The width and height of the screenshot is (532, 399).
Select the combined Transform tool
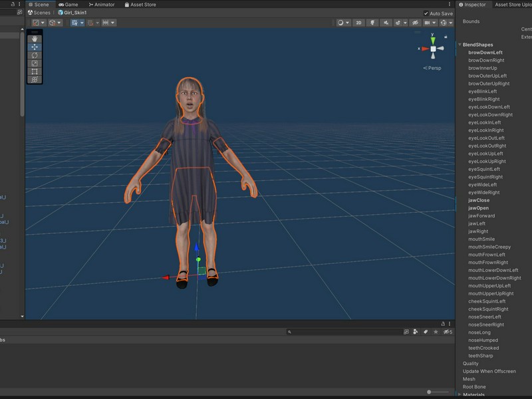[35, 80]
